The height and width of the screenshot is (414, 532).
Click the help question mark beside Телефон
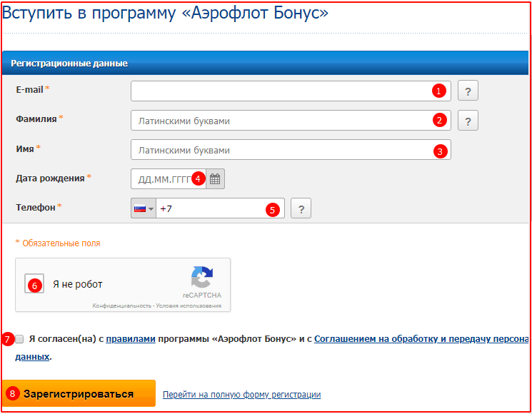tap(301, 208)
